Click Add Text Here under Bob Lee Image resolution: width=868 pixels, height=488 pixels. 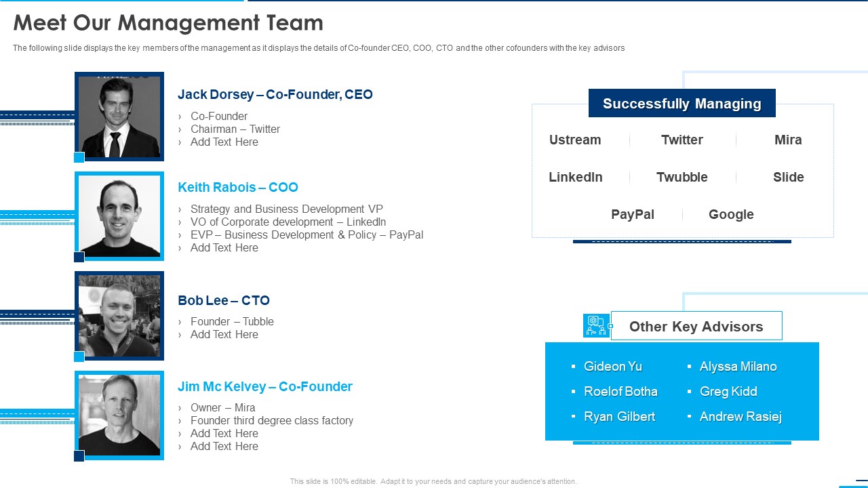click(224, 334)
